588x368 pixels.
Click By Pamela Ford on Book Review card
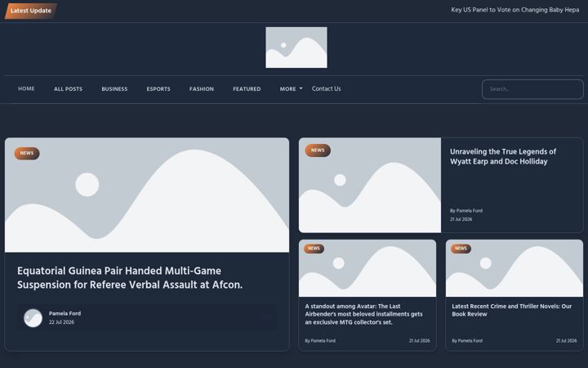467,340
